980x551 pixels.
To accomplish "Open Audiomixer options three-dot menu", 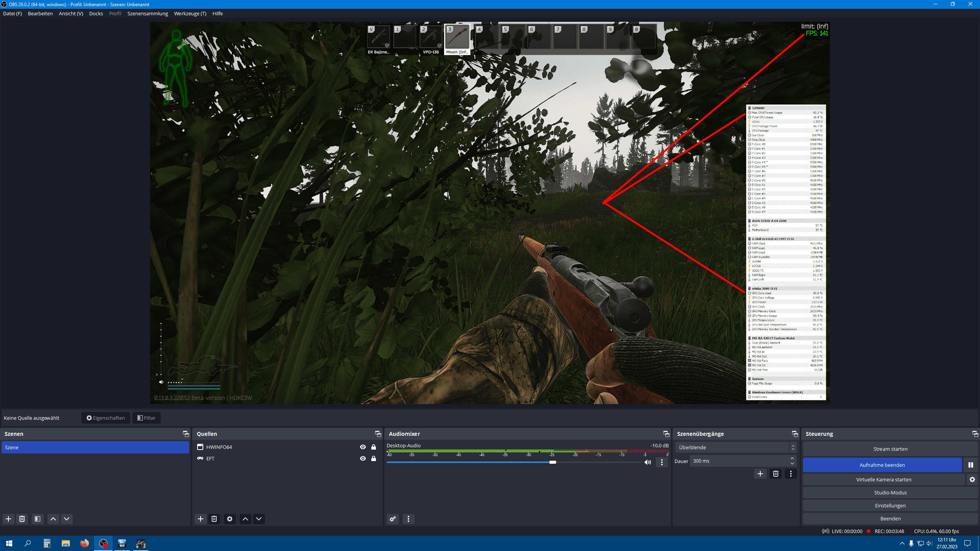I will point(408,519).
